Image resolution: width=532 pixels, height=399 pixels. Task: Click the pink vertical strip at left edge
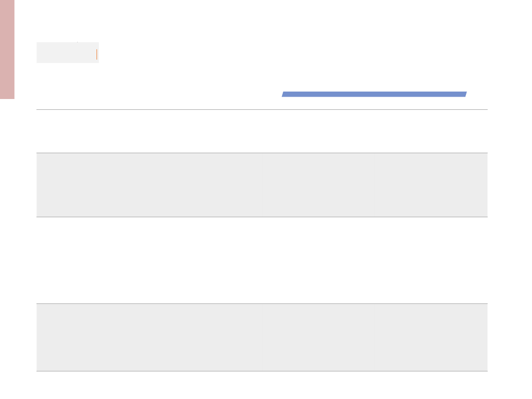(7, 50)
